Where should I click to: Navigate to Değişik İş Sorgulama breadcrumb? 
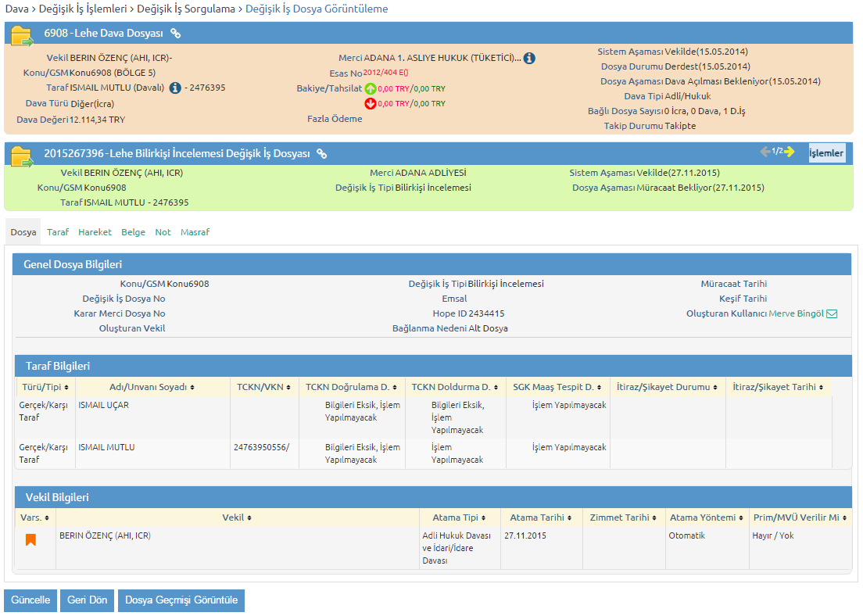coord(186,9)
